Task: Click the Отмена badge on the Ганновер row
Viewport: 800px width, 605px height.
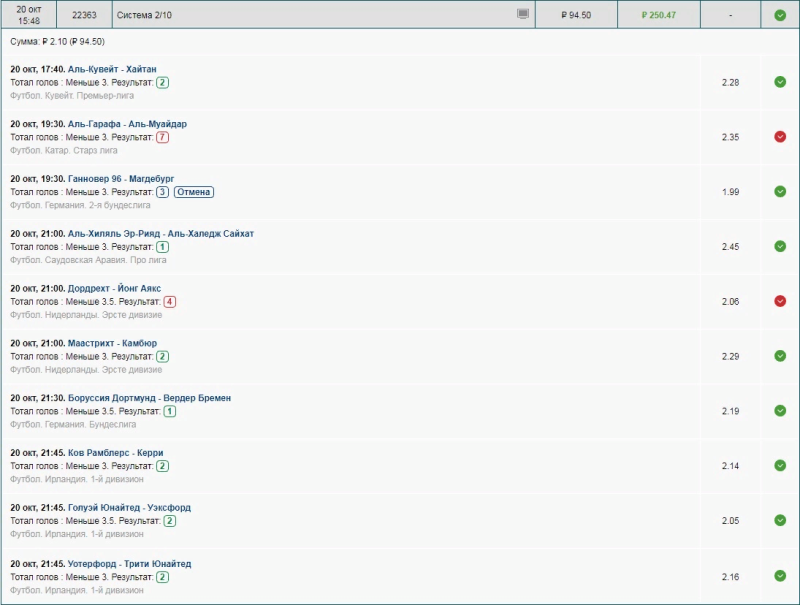Action: 194,192
